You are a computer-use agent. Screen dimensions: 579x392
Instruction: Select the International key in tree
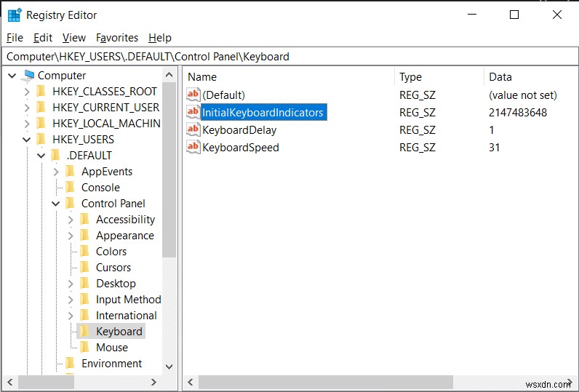pos(126,316)
